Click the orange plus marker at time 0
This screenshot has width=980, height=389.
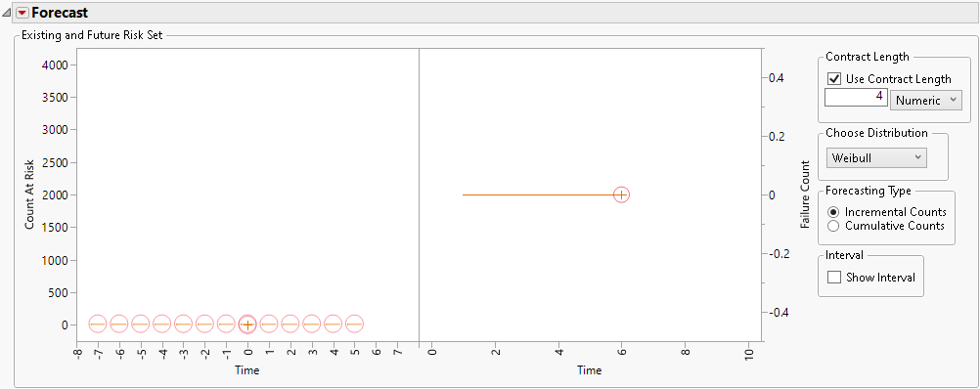pos(247,324)
